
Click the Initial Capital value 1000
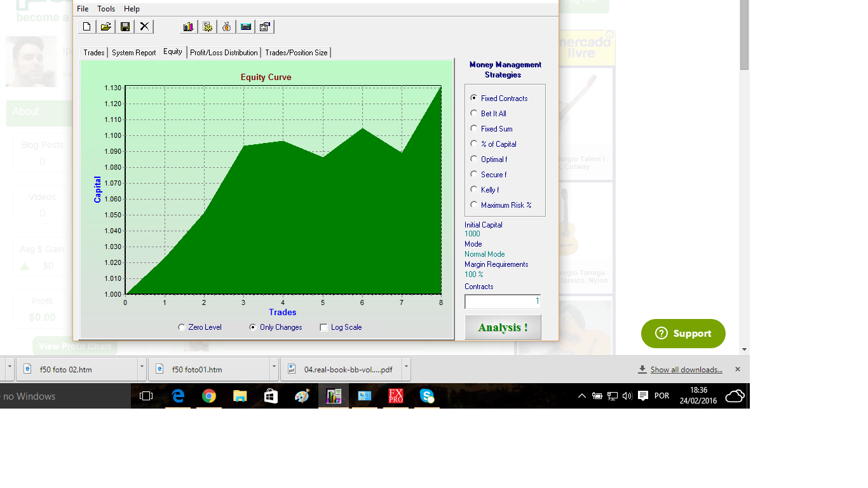(472, 234)
